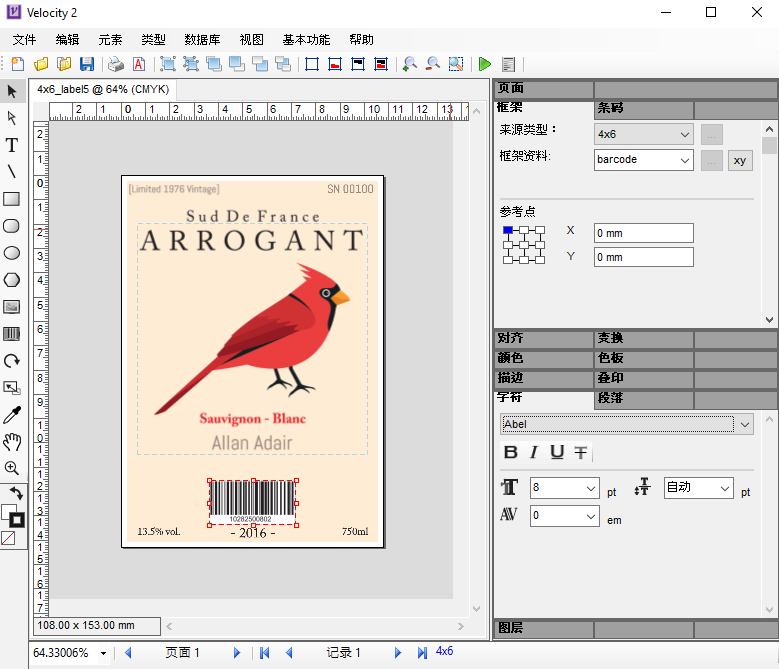Select the Rotate tool

[12, 361]
